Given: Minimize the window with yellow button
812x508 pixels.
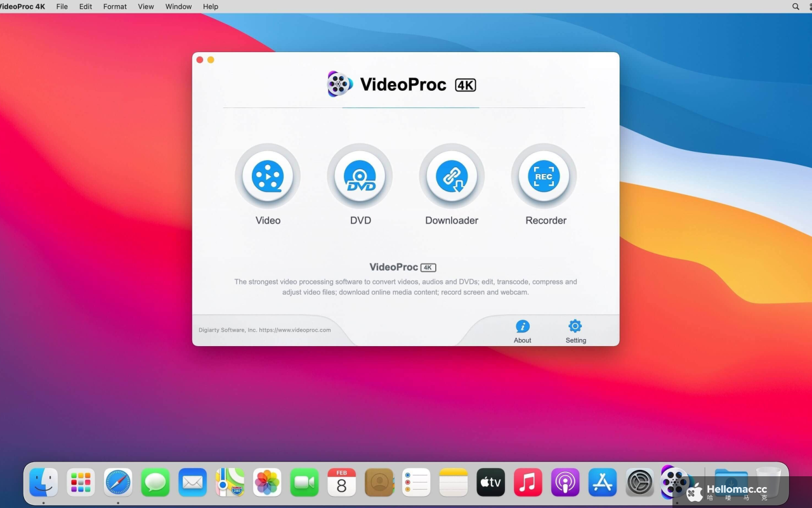Looking at the screenshot, I should point(211,60).
